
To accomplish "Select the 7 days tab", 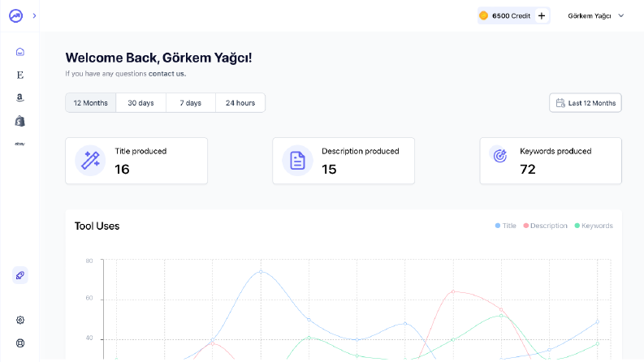I will tap(191, 102).
